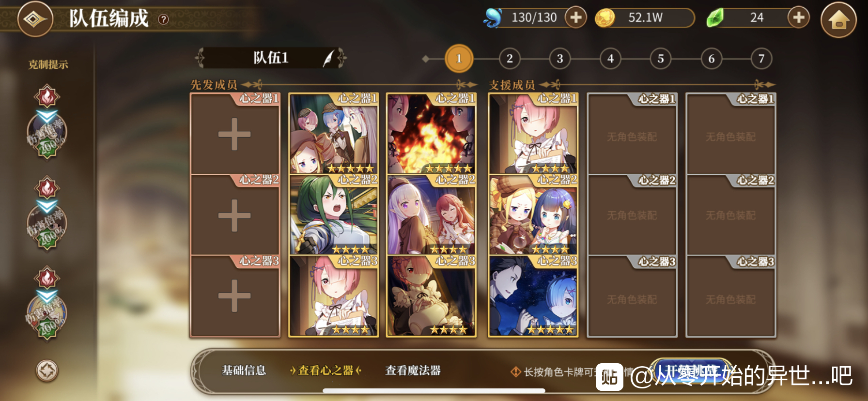The height and width of the screenshot is (401, 868).
Task: Tap the round compass icon at sidebar bottom
Action: [x=47, y=371]
